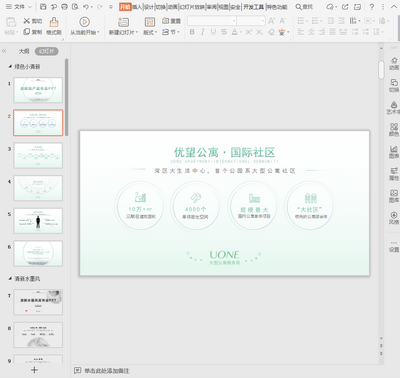Toggle Italic formatting
The image size is (400, 378).
point(202,32)
